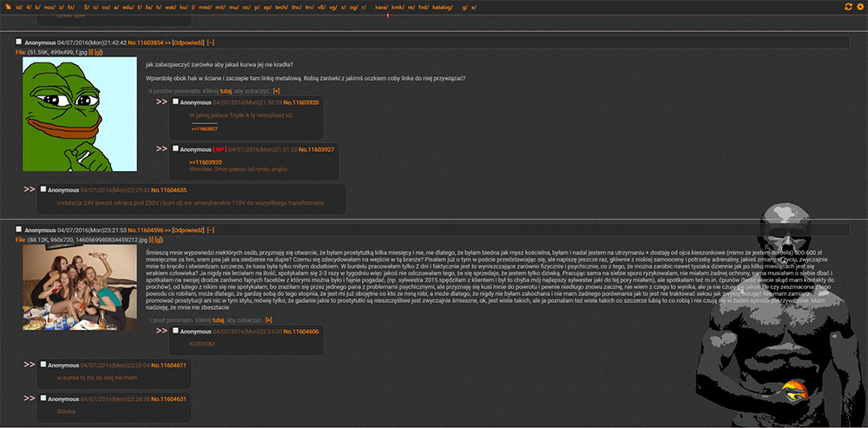Click Odpowiedź to reply to thread 11604596
The image size is (868, 428).
click(187, 229)
